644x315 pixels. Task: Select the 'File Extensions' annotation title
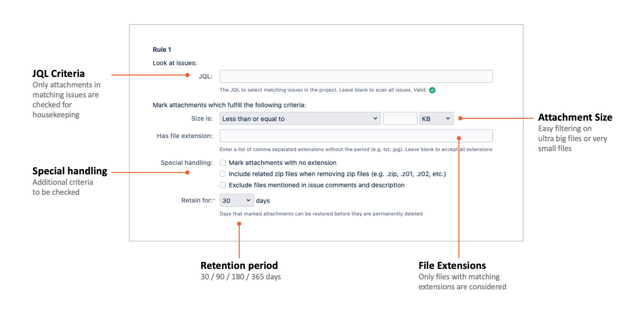(452, 266)
